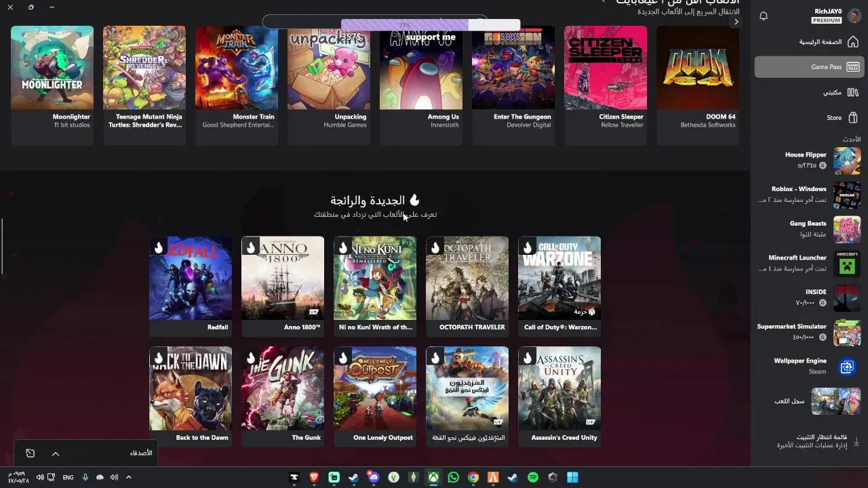Image resolution: width=868 pixels, height=488 pixels.
Task: Click the taskbar microphone icon
Action: click(x=85, y=477)
